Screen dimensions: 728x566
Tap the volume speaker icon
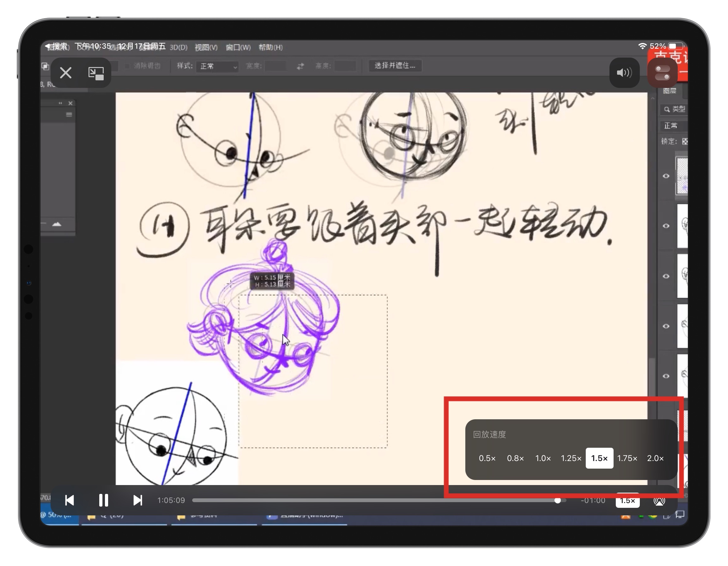(624, 73)
